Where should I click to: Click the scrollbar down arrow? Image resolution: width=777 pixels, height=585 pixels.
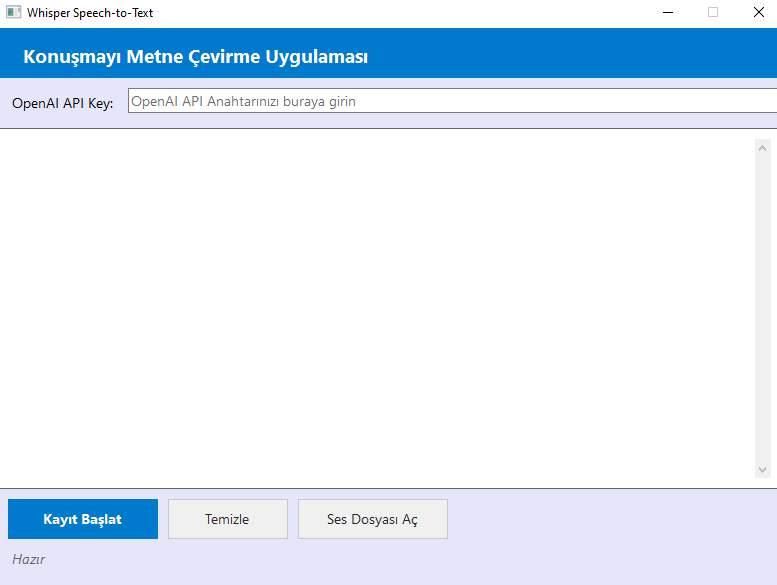click(x=763, y=469)
